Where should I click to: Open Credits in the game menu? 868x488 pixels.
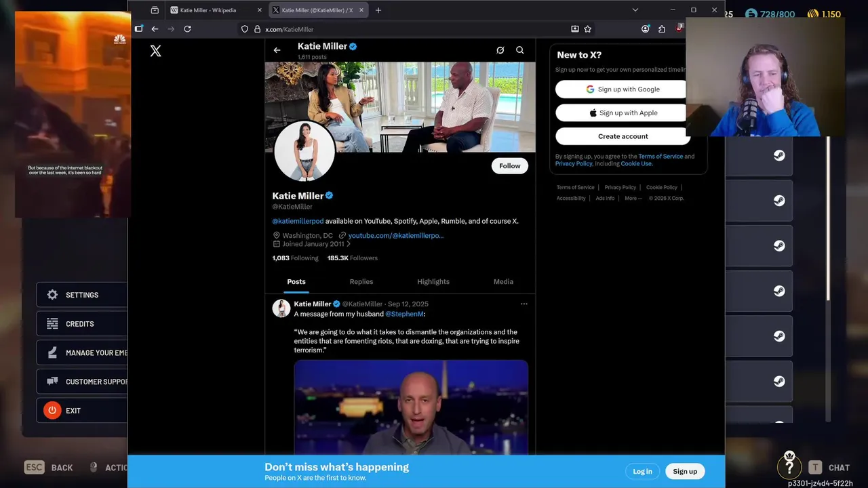pyautogui.click(x=82, y=324)
